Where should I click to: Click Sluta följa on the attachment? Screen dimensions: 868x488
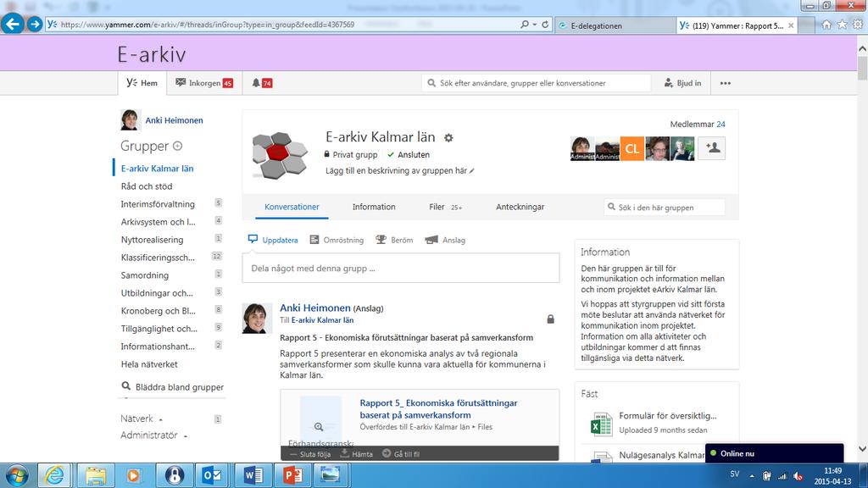[x=310, y=454]
